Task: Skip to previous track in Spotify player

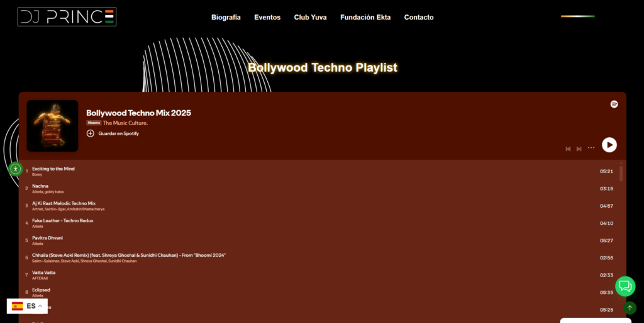Action: [x=568, y=149]
